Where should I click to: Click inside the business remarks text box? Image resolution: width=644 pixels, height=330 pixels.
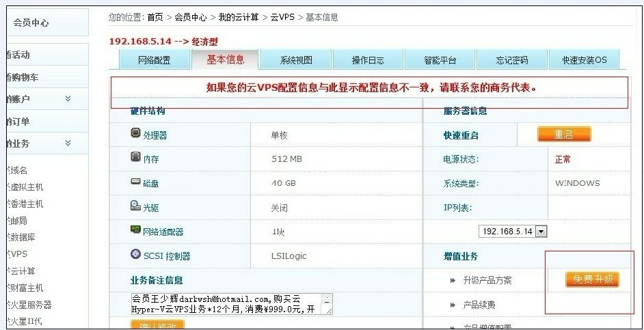(x=226, y=304)
